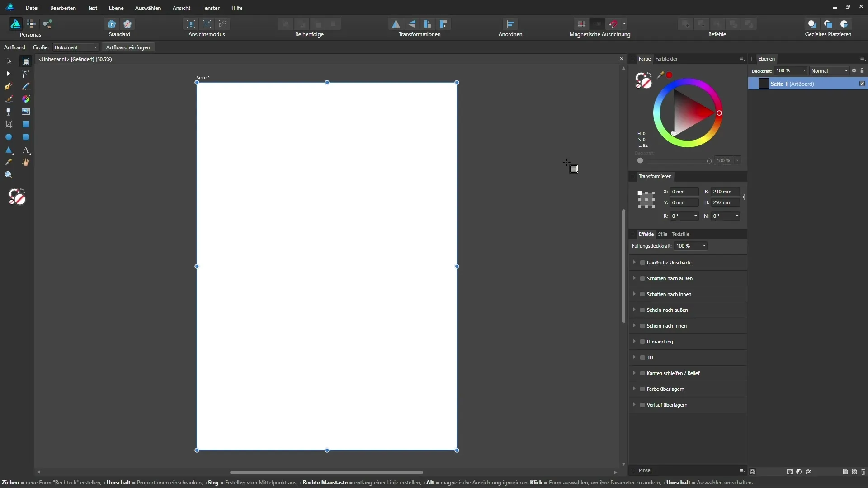Enable the Schatten nach außen checkbox
The image size is (868, 488).
click(x=642, y=278)
